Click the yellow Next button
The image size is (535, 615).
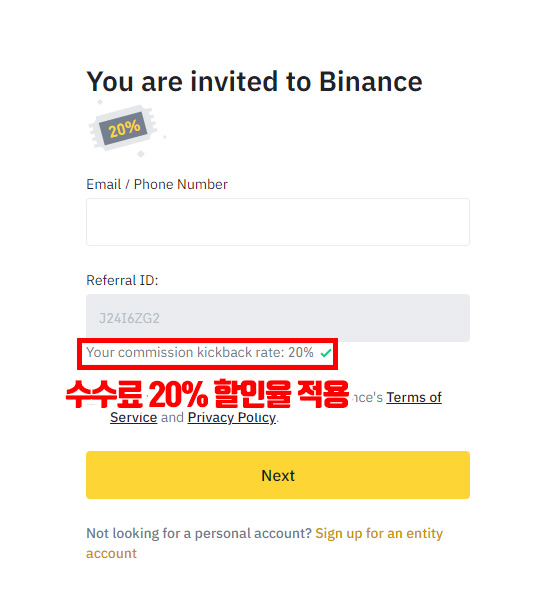point(278,475)
